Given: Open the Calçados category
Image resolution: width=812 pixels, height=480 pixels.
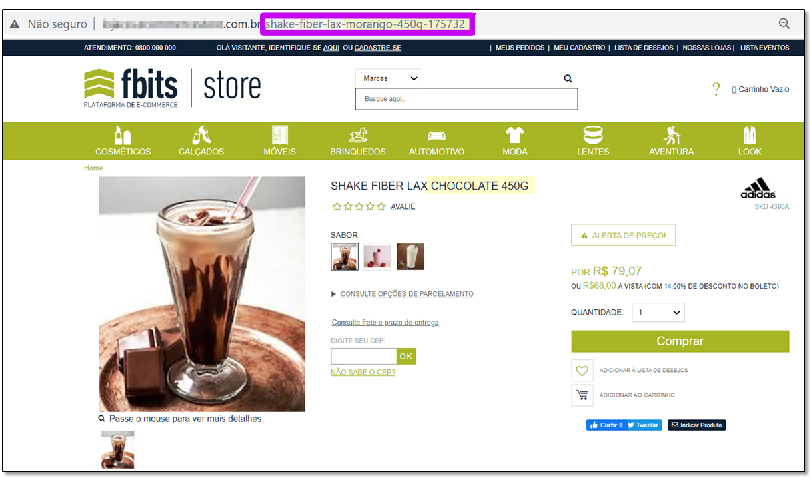Looking at the screenshot, I should point(201,141).
